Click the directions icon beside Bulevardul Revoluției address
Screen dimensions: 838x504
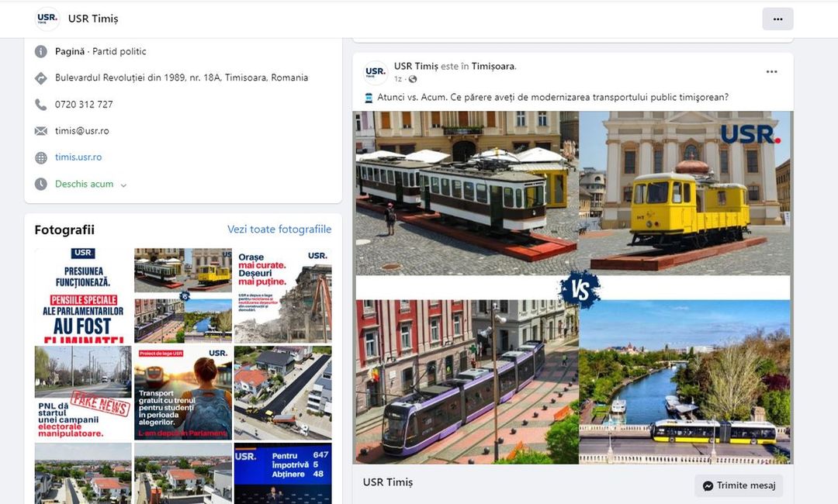[41, 78]
